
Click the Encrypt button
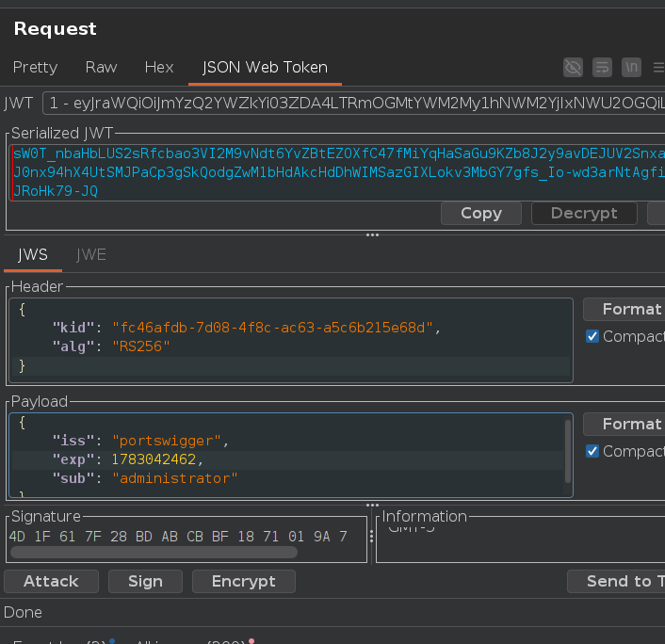pyautogui.click(x=244, y=581)
